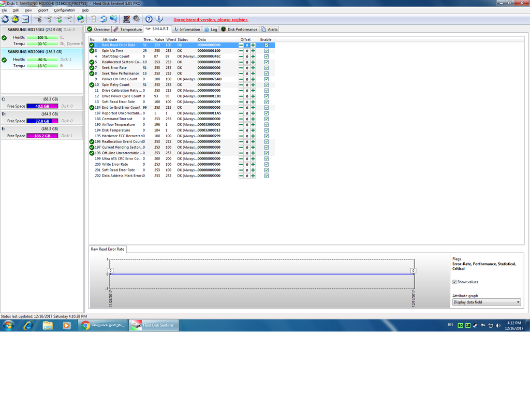Open the Attribute graph dropdown
Viewport: 530px width, 420px height.
coord(487,302)
